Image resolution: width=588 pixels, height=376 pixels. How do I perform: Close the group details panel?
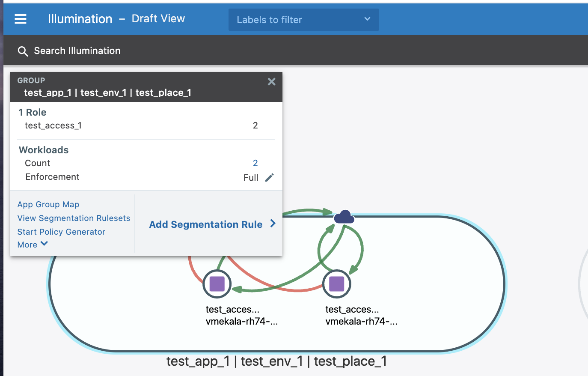coord(271,82)
